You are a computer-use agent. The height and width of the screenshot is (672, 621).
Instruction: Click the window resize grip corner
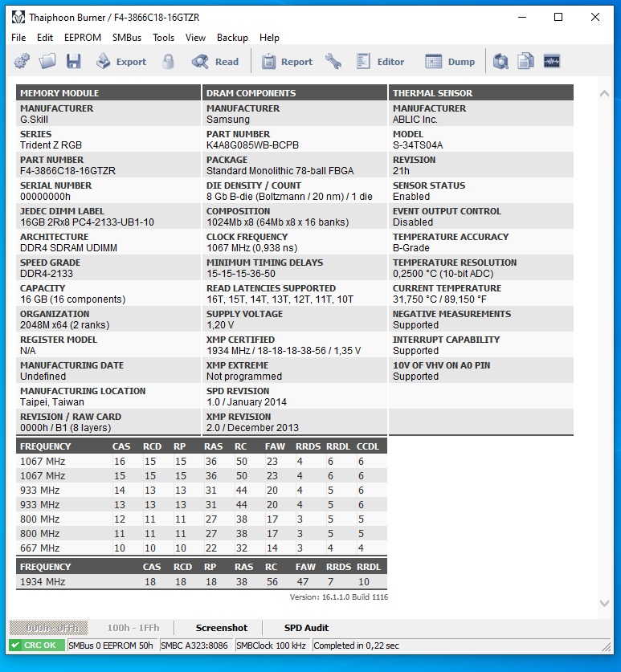[x=606, y=646]
